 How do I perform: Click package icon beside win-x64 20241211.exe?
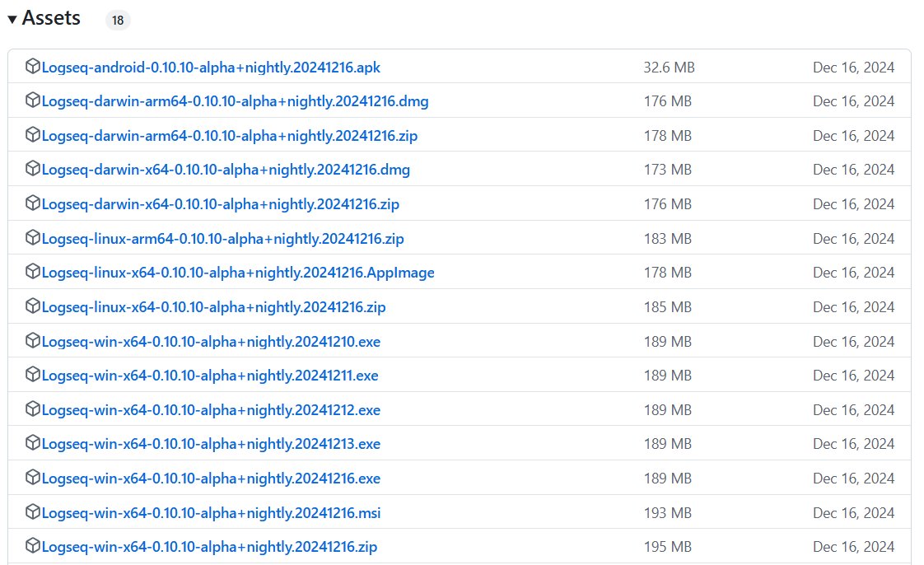coord(32,375)
